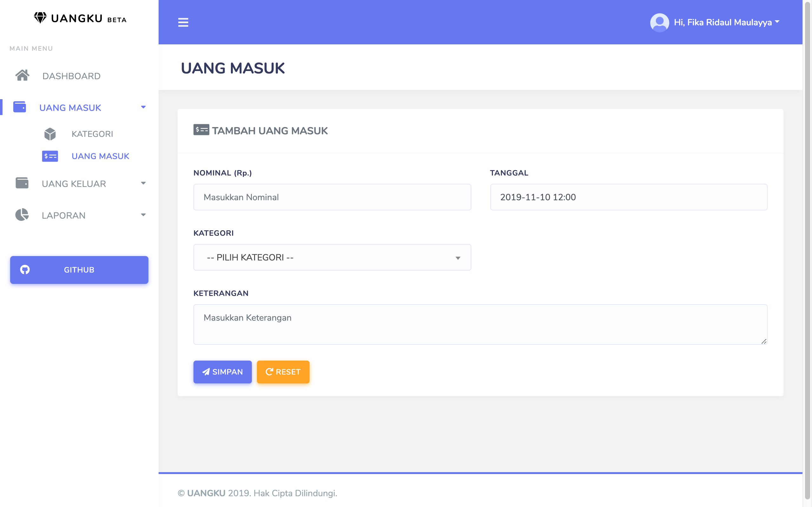This screenshot has height=507, width=812.
Task: Click the hamburger menu icon
Action: click(183, 22)
